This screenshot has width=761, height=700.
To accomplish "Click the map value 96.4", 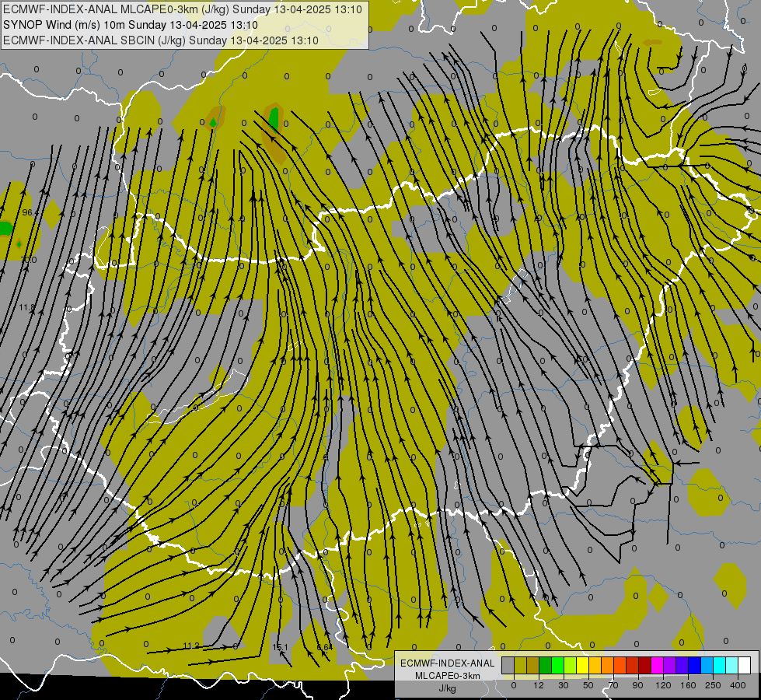I will [x=29, y=213].
